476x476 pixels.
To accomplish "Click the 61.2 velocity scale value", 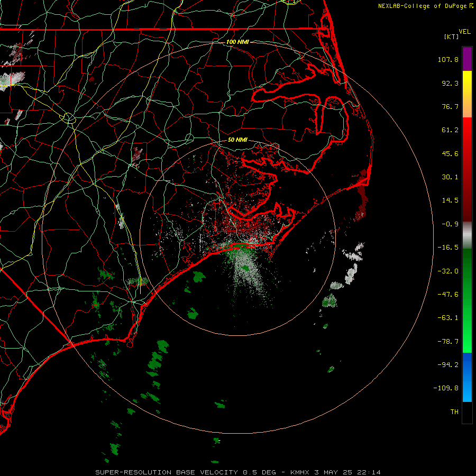I will 450,130.
